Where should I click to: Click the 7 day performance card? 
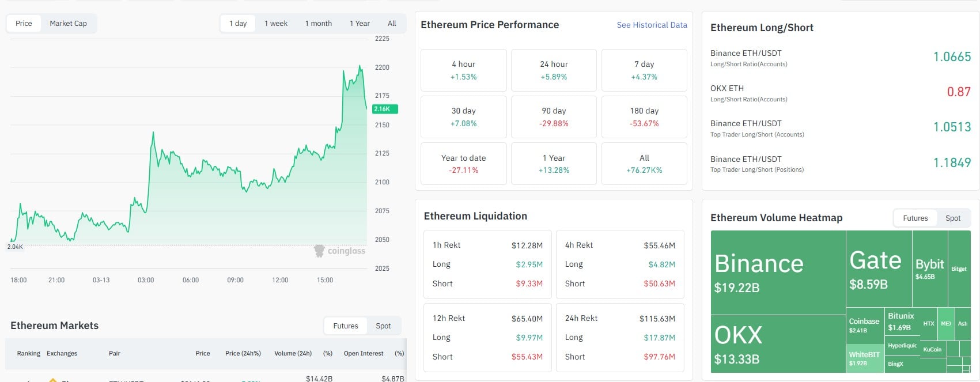pos(644,70)
